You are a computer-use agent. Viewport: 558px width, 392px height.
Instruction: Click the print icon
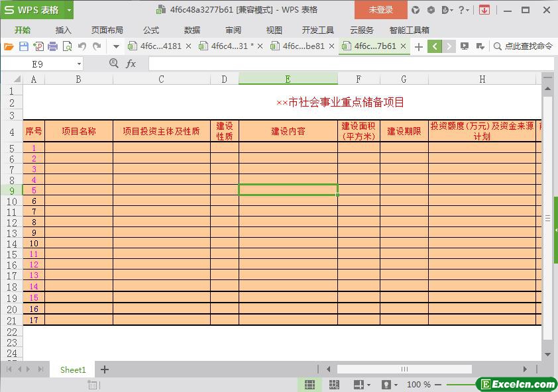(x=52, y=46)
